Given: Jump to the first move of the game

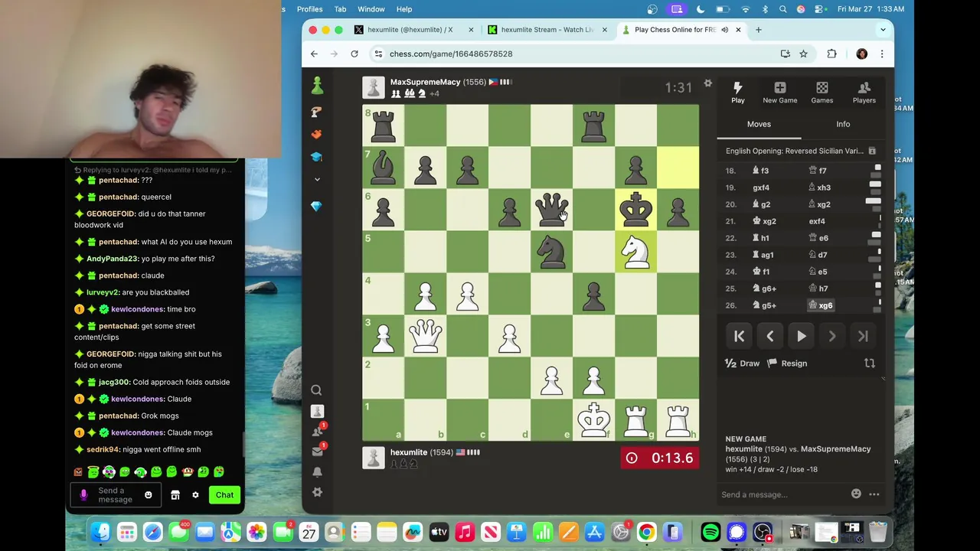Looking at the screenshot, I should coord(740,336).
